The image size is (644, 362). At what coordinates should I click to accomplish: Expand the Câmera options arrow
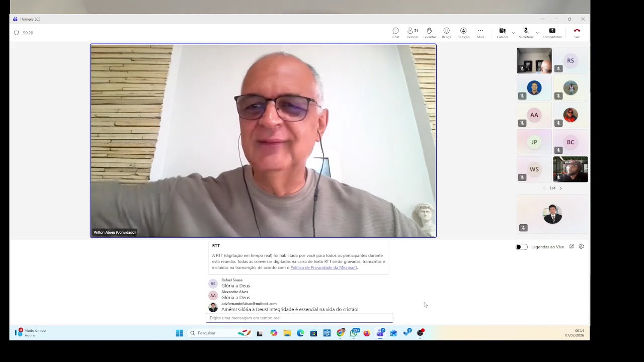point(513,33)
